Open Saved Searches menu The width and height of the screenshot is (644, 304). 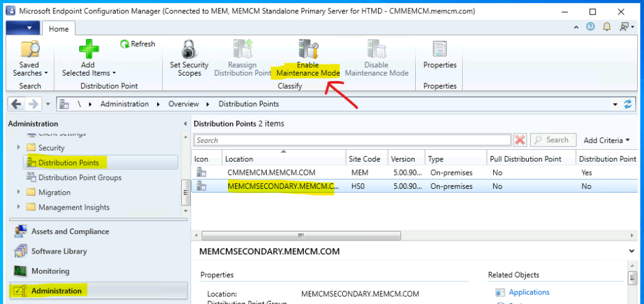click(x=30, y=59)
